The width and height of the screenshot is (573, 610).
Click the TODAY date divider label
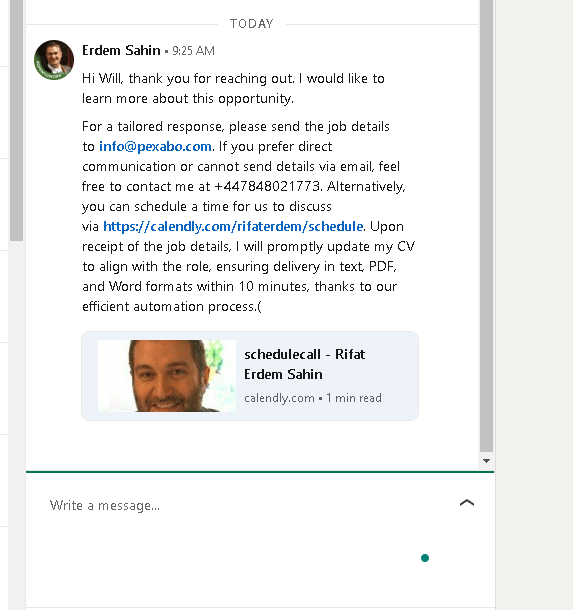click(252, 24)
